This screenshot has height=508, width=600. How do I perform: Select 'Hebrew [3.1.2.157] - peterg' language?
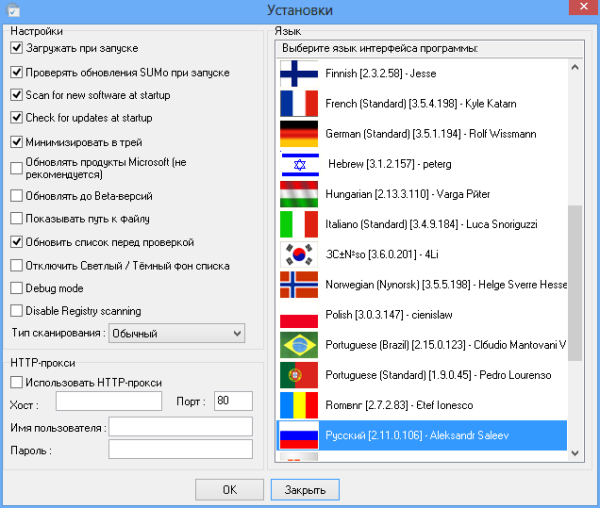tap(422, 164)
